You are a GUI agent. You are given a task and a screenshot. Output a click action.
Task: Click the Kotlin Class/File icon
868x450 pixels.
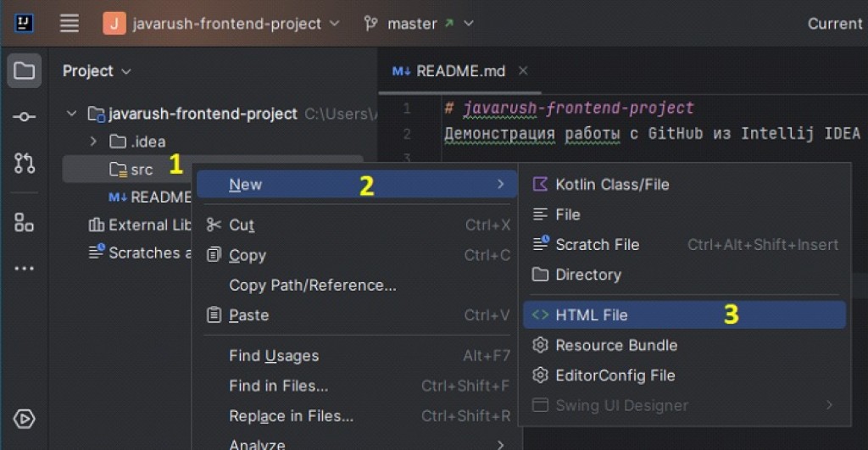[x=540, y=184]
